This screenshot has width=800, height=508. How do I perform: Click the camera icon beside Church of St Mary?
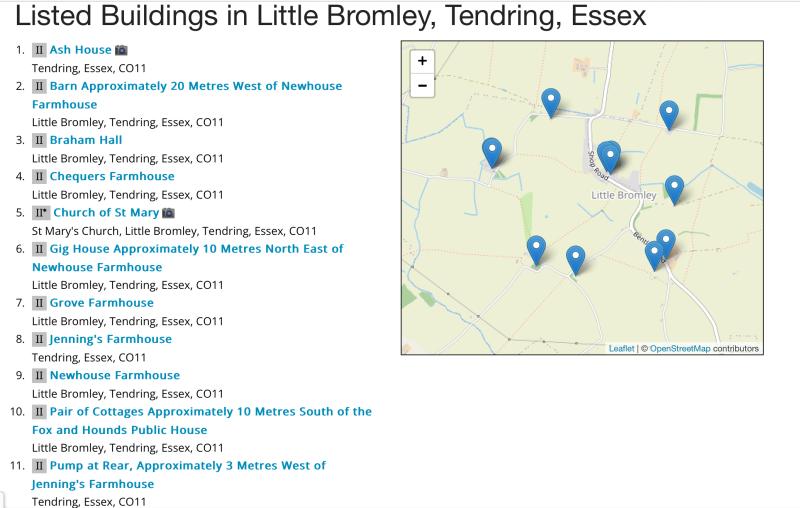tap(169, 213)
